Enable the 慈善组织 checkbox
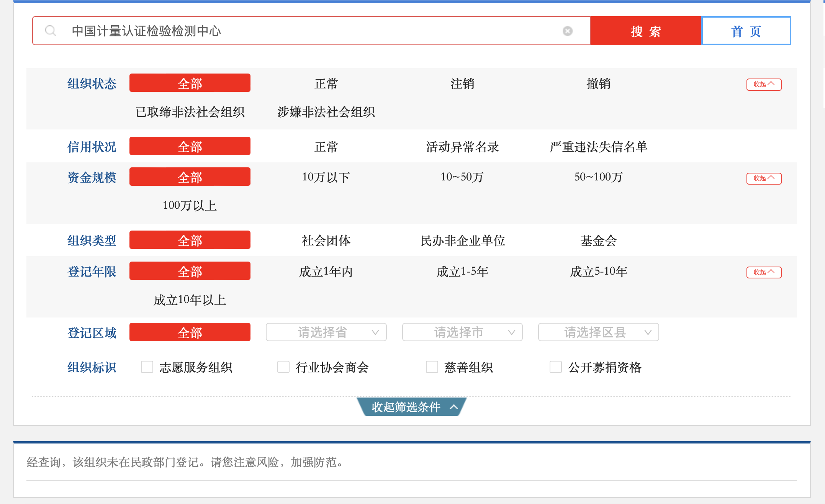This screenshot has width=825, height=504. pyautogui.click(x=432, y=367)
